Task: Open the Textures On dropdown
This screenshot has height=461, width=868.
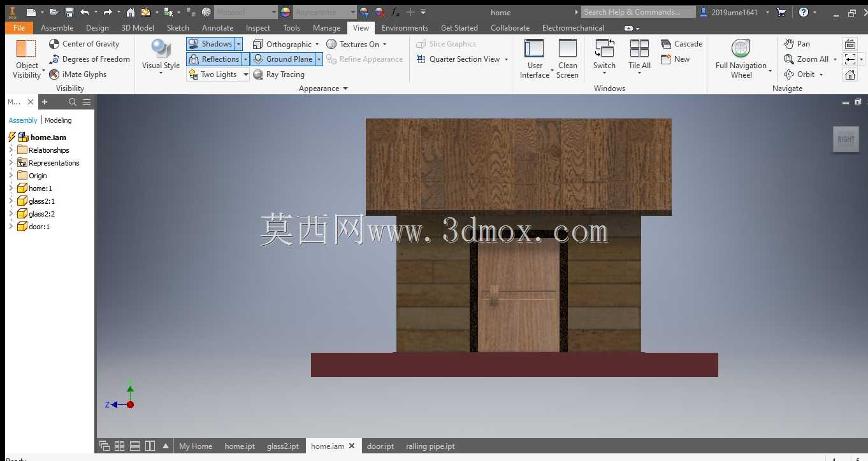Action: coord(384,44)
